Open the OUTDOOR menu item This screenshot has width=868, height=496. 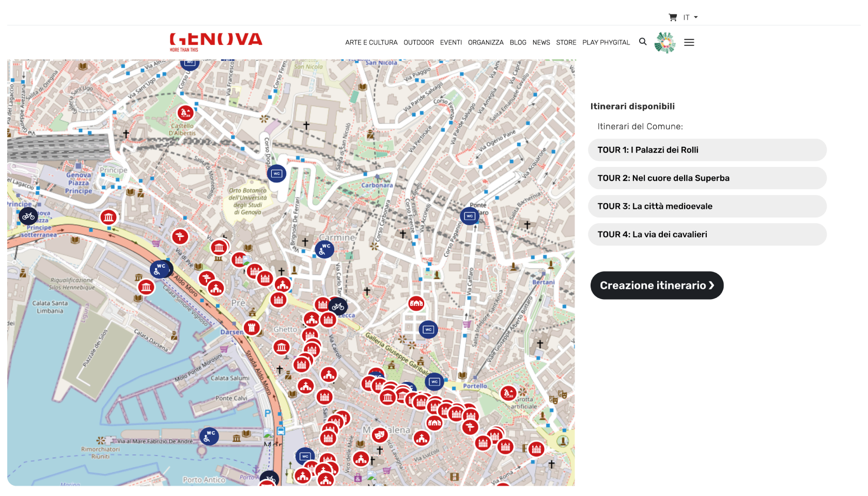pyautogui.click(x=419, y=42)
